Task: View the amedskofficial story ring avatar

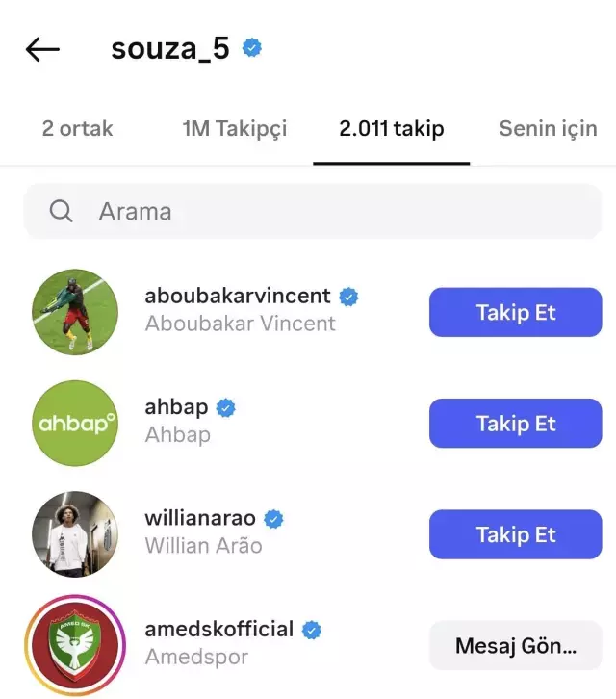Action: click(x=75, y=645)
